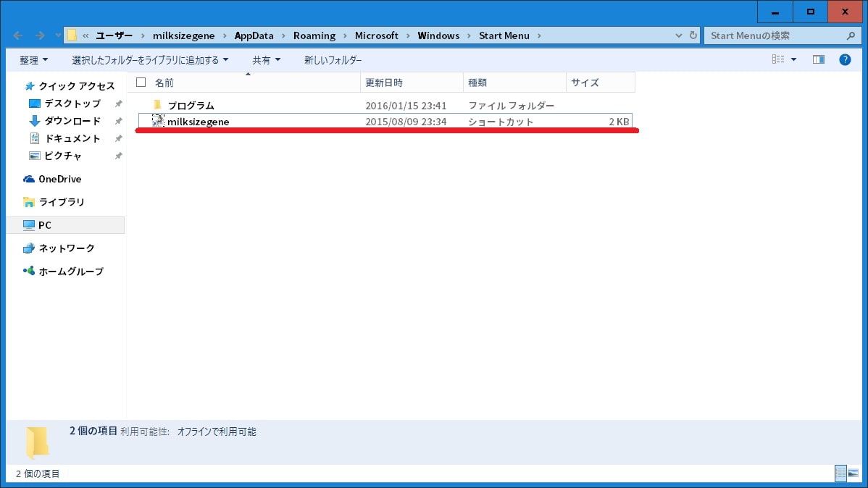This screenshot has width=868, height=488.
Task: Click AppData in the breadcrumb path
Action: coord(254,35)
